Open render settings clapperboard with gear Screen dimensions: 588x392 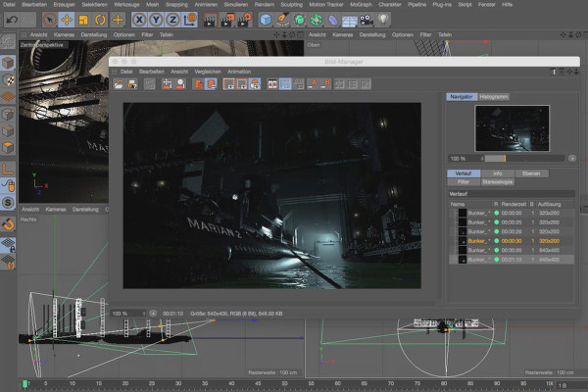pyautogui.click(x=244, y=20)
